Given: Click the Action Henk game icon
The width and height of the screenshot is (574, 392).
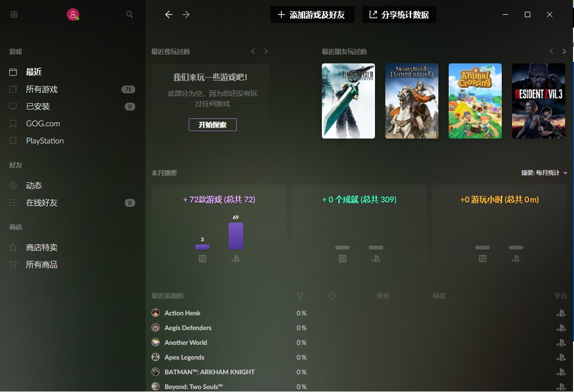Looking at the screenshot, I should click(156, 313).
